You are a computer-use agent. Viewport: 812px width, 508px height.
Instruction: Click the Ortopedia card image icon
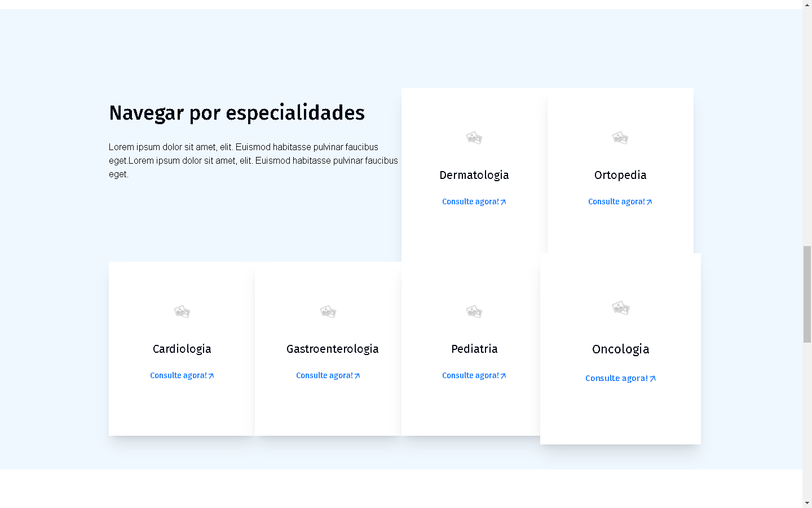point(620,138)
